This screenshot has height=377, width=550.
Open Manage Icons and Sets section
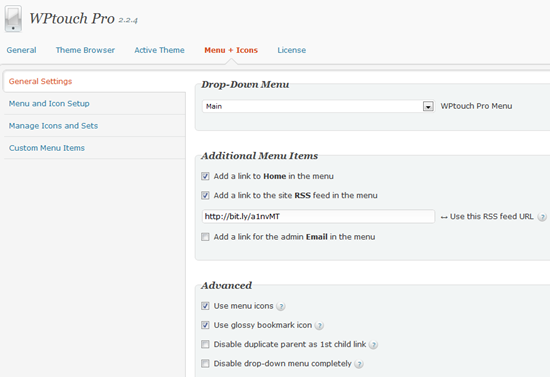(x=94, y=126)
